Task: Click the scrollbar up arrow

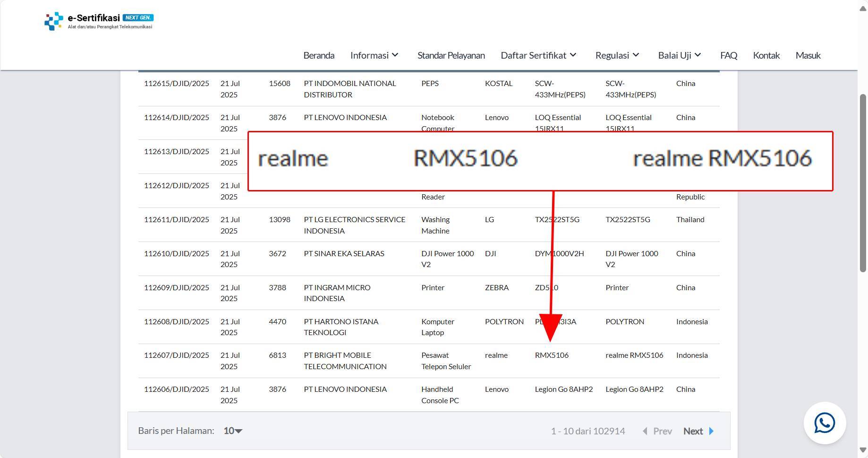Action: point(863,9)
